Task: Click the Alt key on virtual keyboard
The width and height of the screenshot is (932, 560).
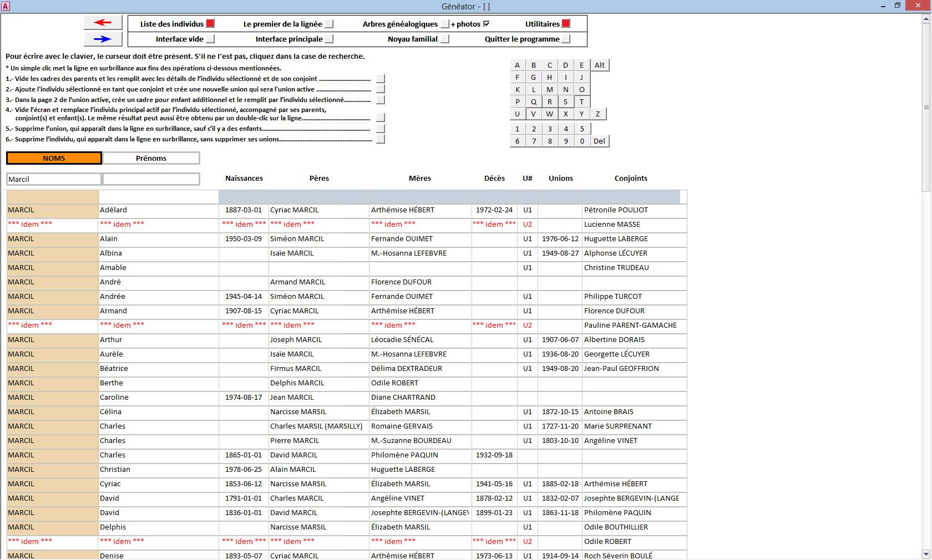Action: (x=600, y=65)
